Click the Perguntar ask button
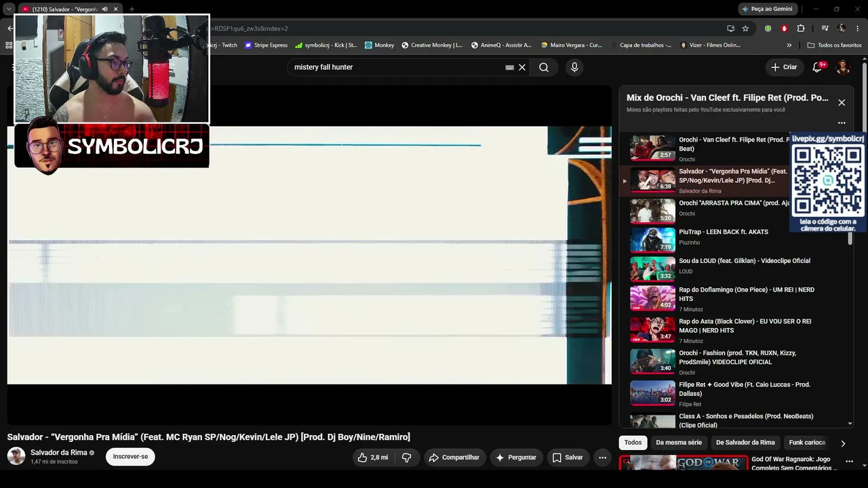 tap(516, 457)
